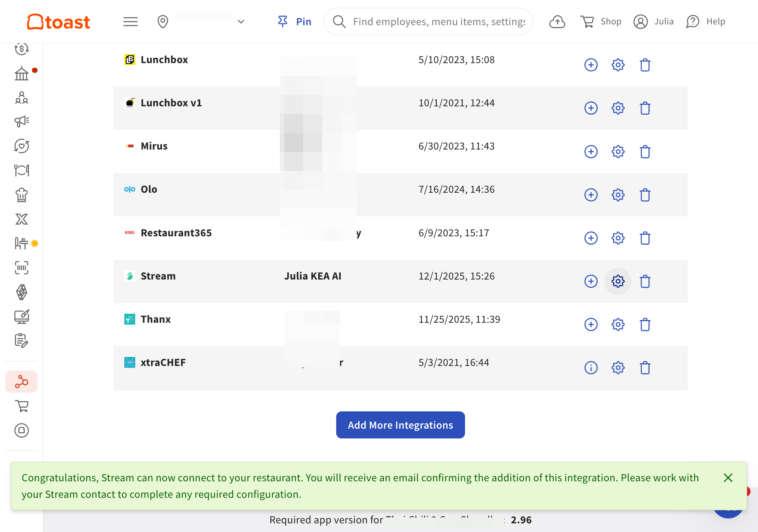This screenshot has width=758, height=532.
Task: Click Add More Integrations button
Action: 400,425
